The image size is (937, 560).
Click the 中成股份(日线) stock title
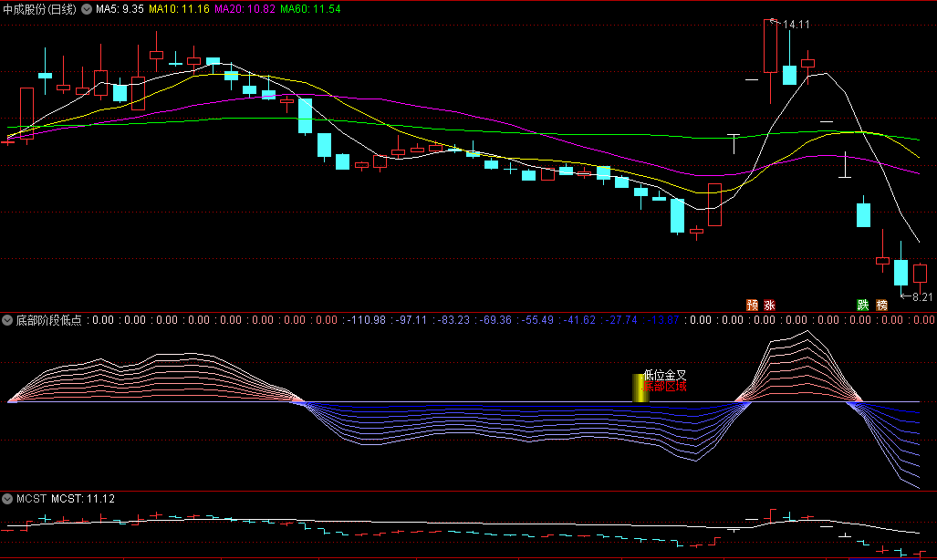point(40,8)
